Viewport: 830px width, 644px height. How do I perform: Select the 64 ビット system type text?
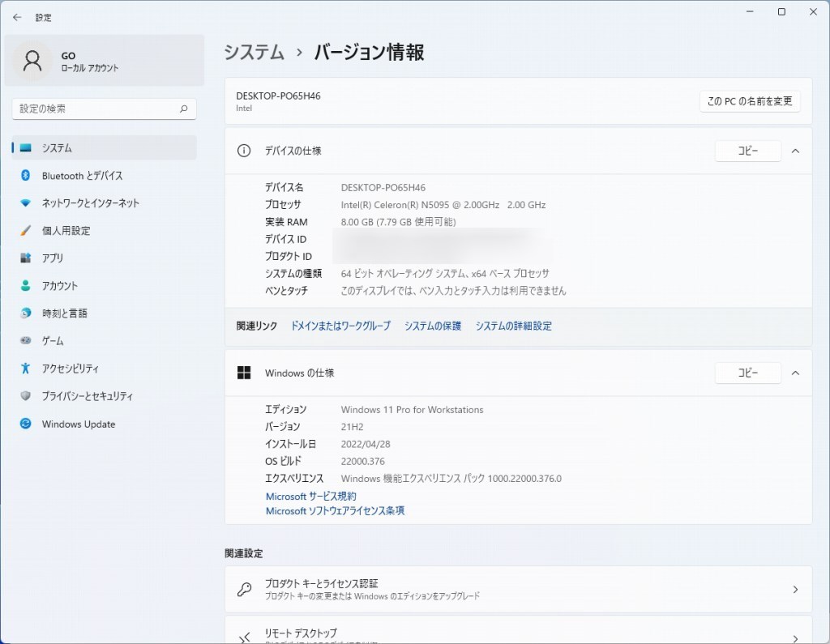445,274
